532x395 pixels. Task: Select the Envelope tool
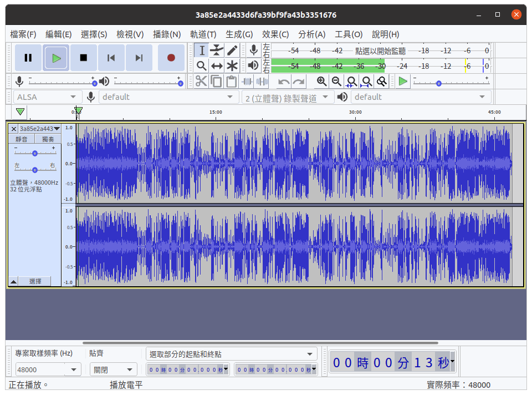click(x=217, y=50)
